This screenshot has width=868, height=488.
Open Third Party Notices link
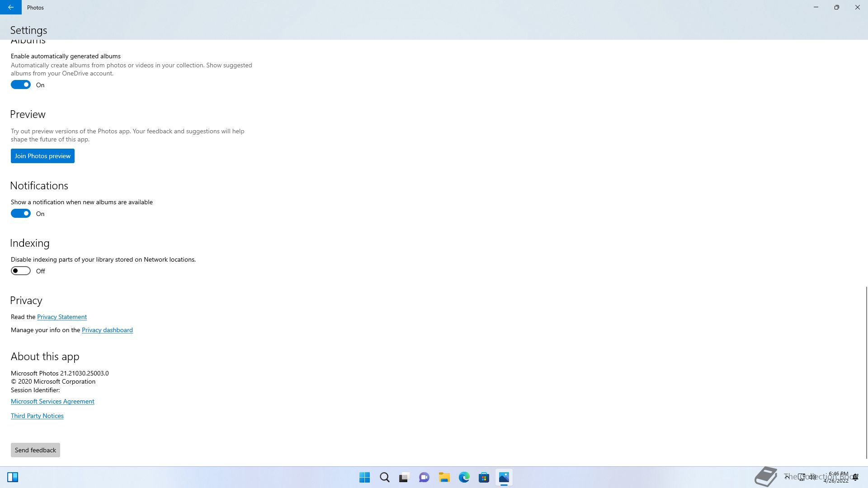pos(37,416)
